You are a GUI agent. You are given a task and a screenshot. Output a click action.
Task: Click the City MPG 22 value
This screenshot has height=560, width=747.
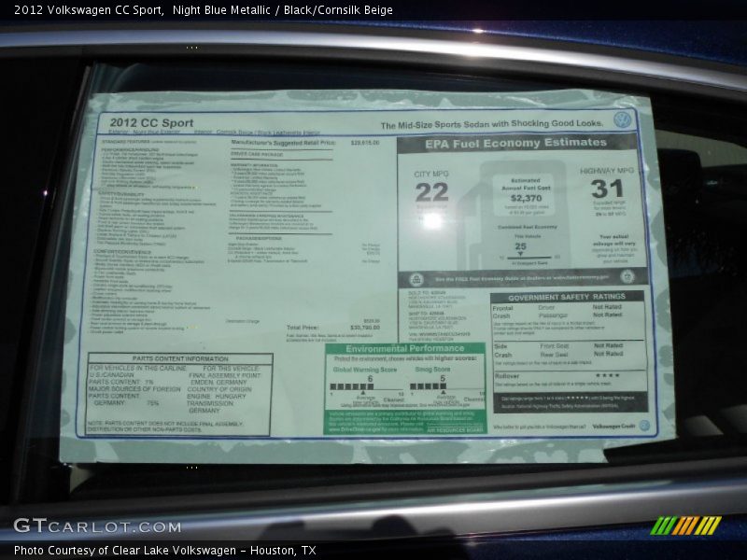(x=431, y=191)
